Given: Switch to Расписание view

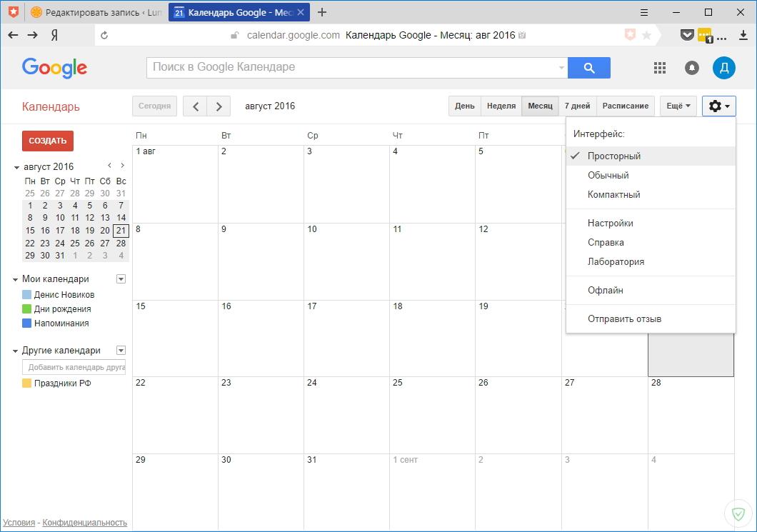Looking at the screenshot, I should [625, 106].
